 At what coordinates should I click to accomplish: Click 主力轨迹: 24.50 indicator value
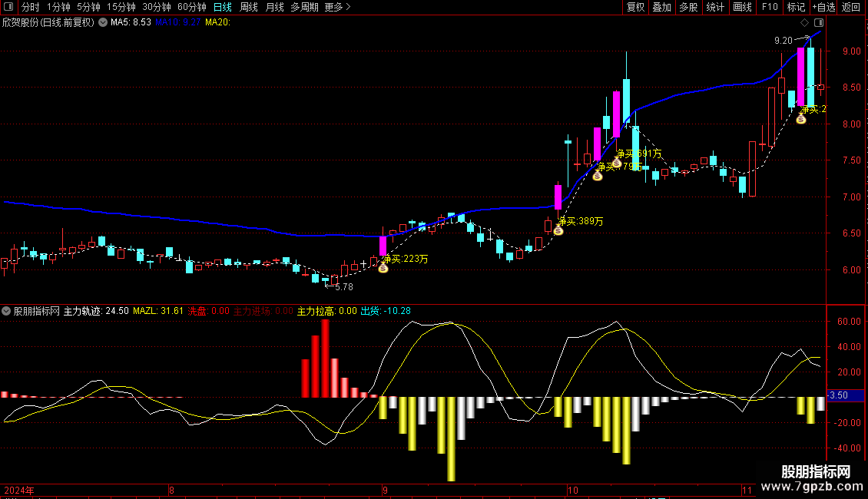pyautogui.click(x=96, y=311)
